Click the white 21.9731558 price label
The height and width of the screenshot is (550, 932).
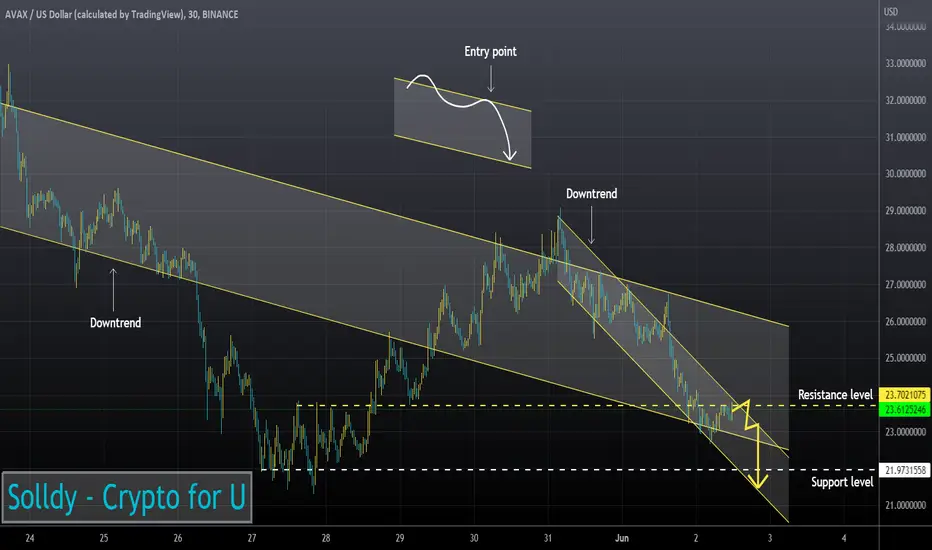(x=905, y=470)
